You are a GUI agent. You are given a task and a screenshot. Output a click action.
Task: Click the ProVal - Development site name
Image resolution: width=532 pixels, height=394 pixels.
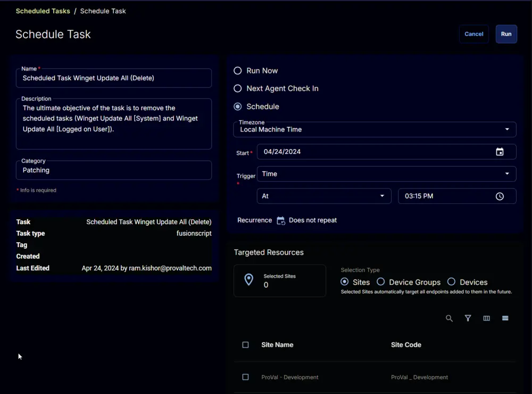(x=290, y=377)
